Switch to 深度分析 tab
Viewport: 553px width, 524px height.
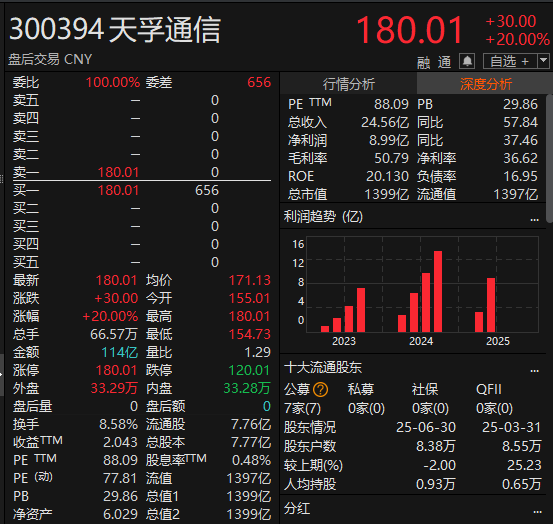485,84
